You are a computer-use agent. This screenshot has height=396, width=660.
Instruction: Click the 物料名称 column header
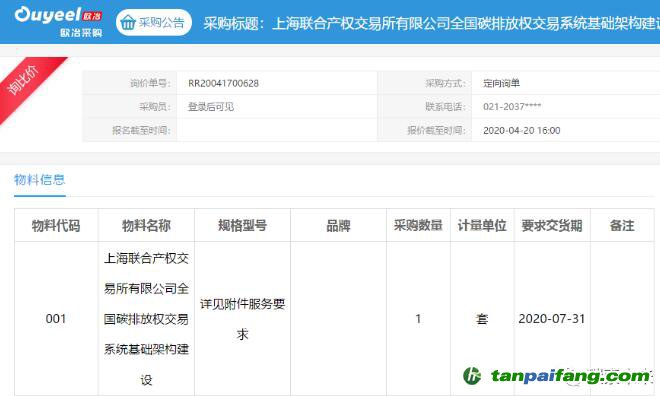146,226
